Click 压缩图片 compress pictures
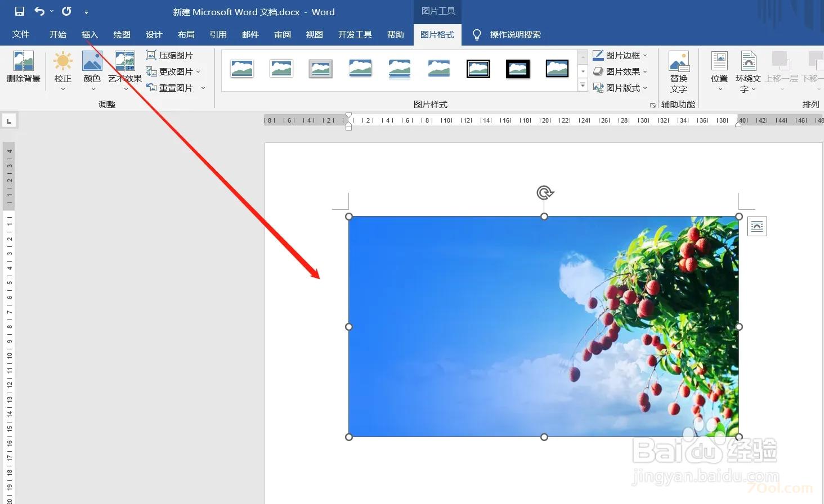824x504 pixels. [169, 55]
